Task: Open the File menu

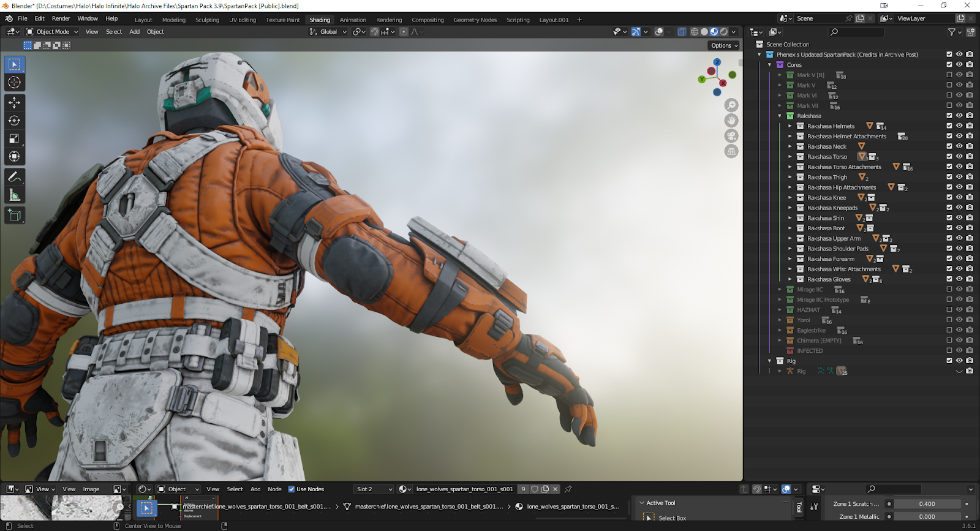Action: click(23, 18)
